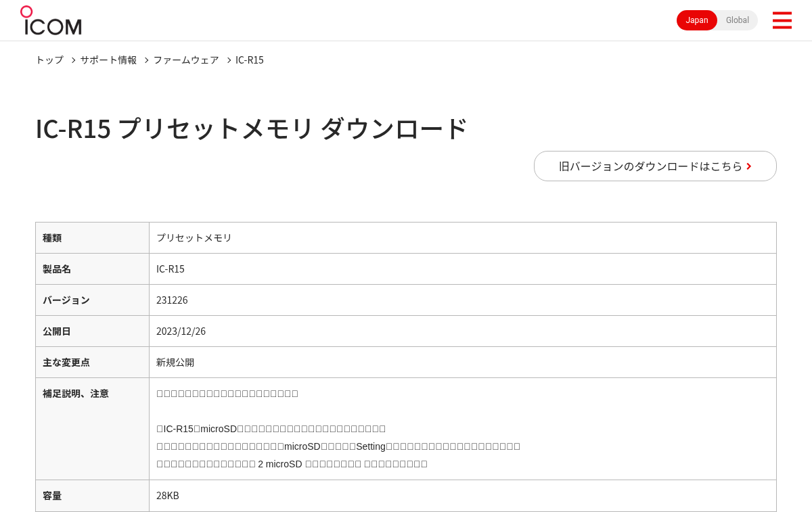Switch site region to Japan
The width and height of the screenshot is (812, 512).
coord(696,20)
